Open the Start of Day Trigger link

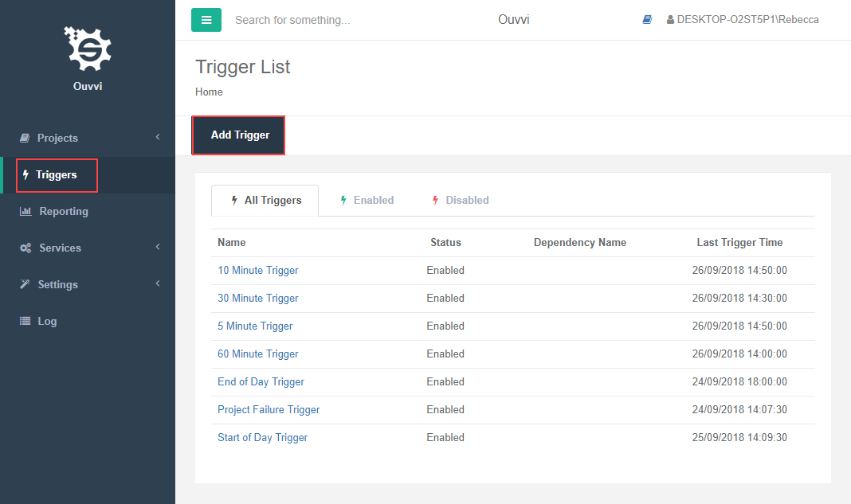pos(263,437)
